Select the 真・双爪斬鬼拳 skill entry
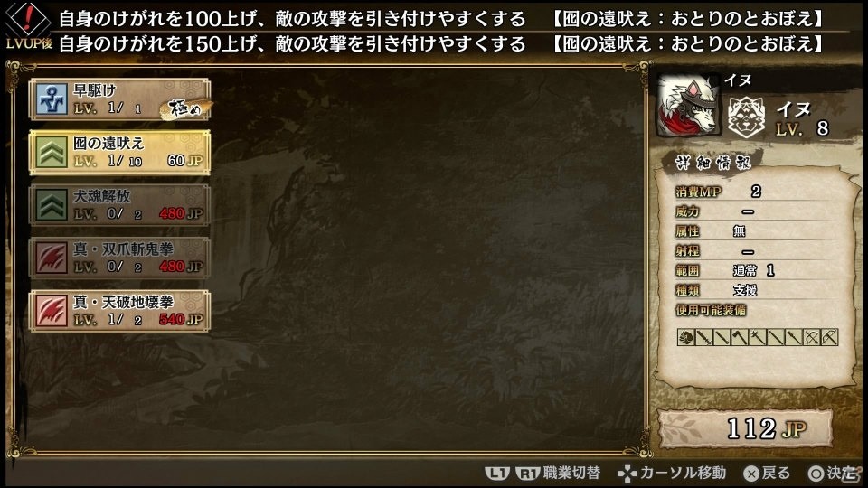This screenshot has height=488, width=868. coord(119,258)
